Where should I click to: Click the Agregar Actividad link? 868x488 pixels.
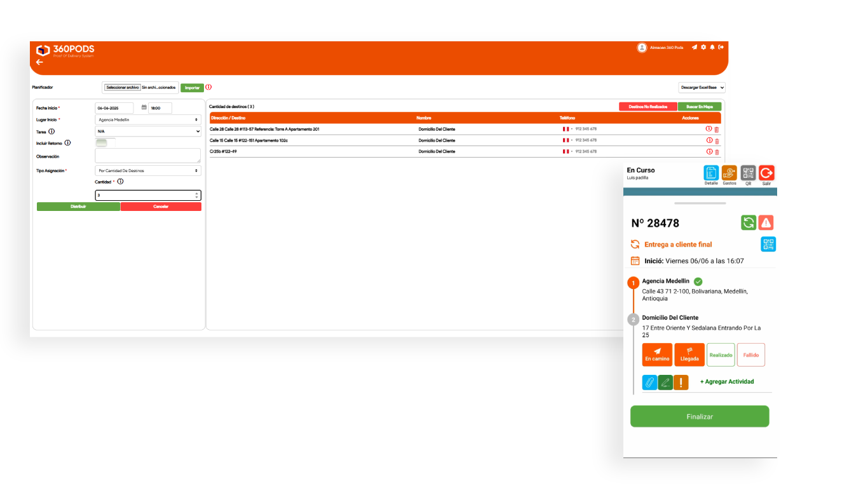[727, 382]
